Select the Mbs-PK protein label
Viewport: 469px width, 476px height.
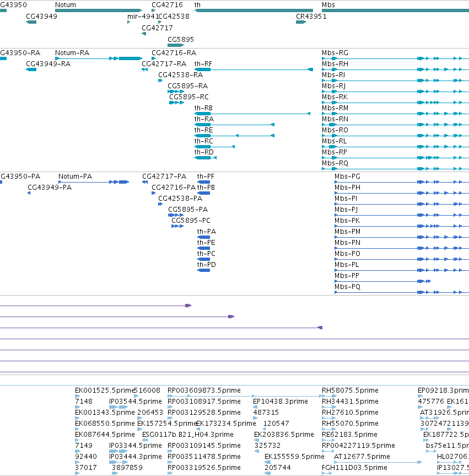tap(347, 221)
